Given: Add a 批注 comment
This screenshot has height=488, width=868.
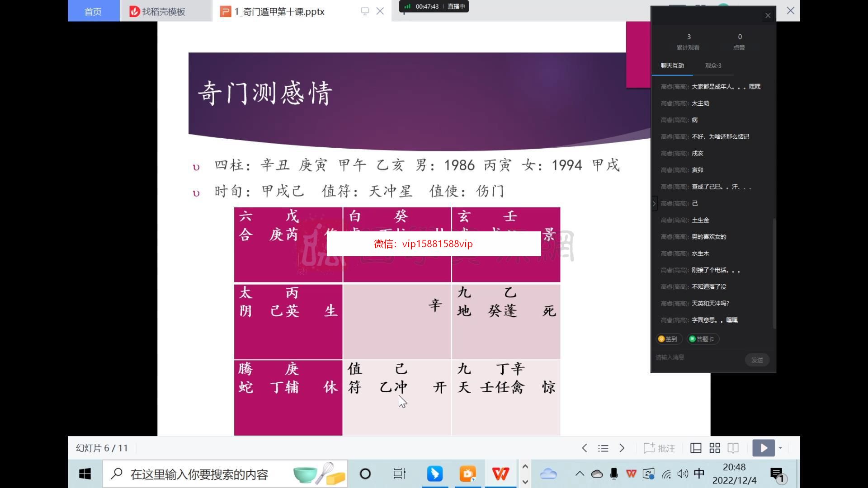Looking at the screenshot, I should coord(659,448).
